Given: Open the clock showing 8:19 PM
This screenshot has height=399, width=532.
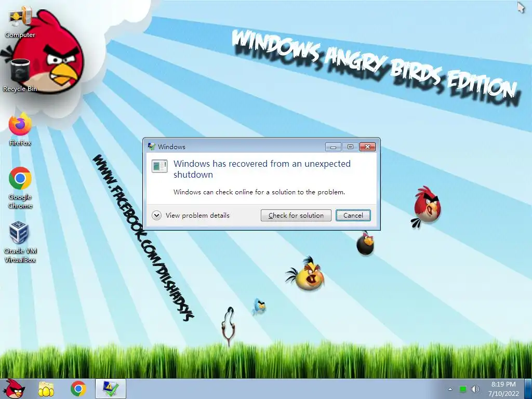Looking at the screenshot, I should 503,384.
